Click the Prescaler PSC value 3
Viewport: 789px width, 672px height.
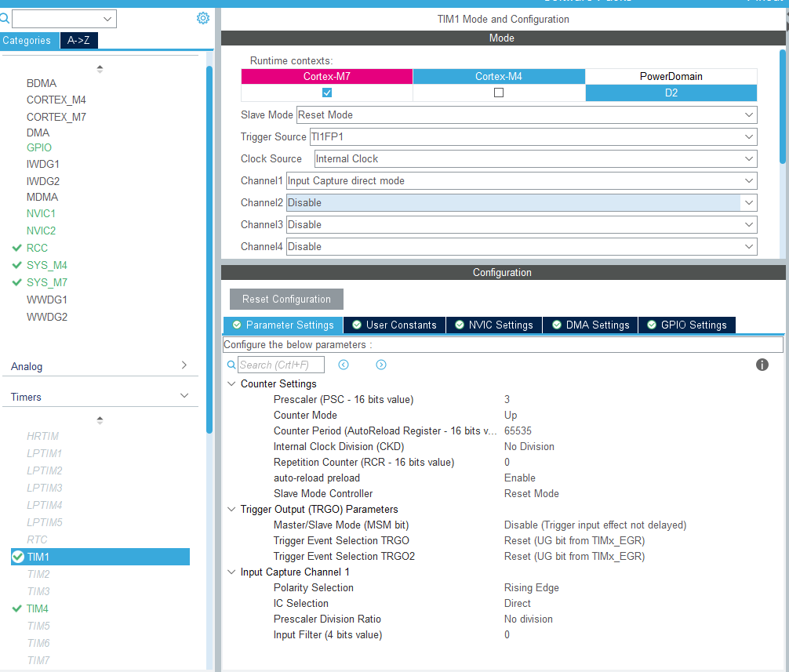tap(507, 399)
